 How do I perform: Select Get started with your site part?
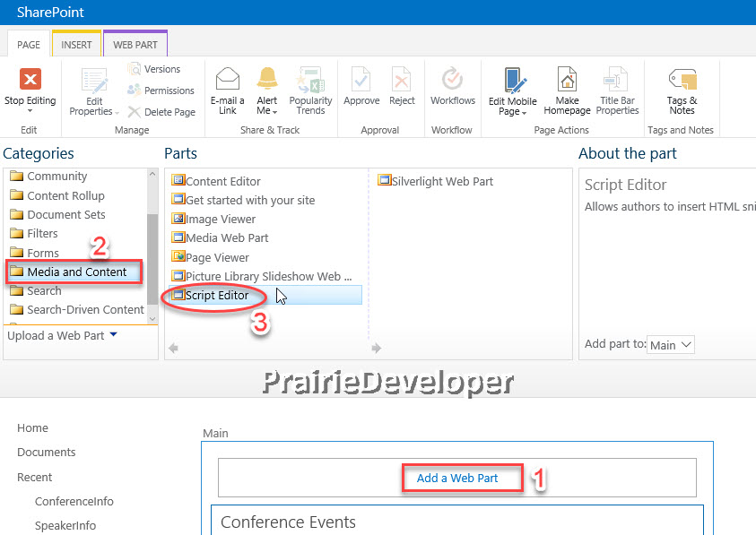(243, 200)
